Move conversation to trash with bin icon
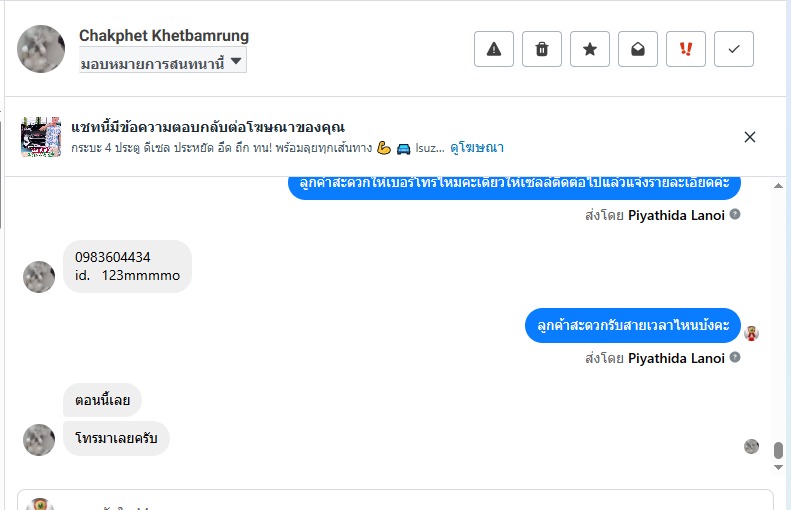This screenshot has width=791, height=510. pyautogui.click(x=542, y=49)
